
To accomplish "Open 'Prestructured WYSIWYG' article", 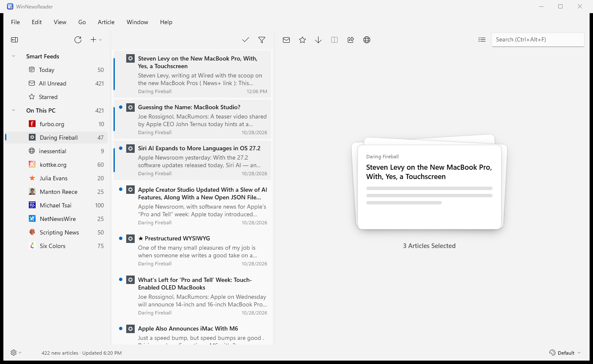I will pyautogui.click(x=192, y=251).
